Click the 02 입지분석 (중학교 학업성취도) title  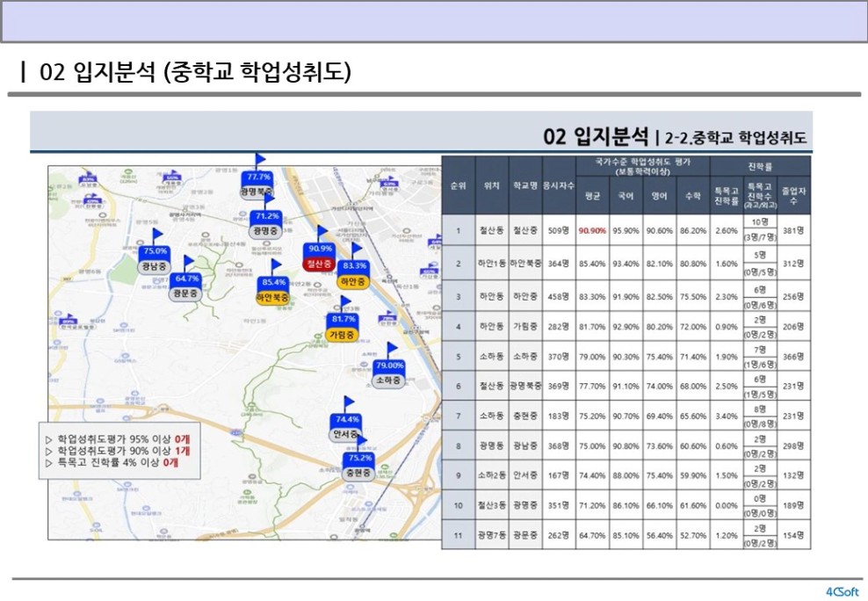click(x=195, y=72)
